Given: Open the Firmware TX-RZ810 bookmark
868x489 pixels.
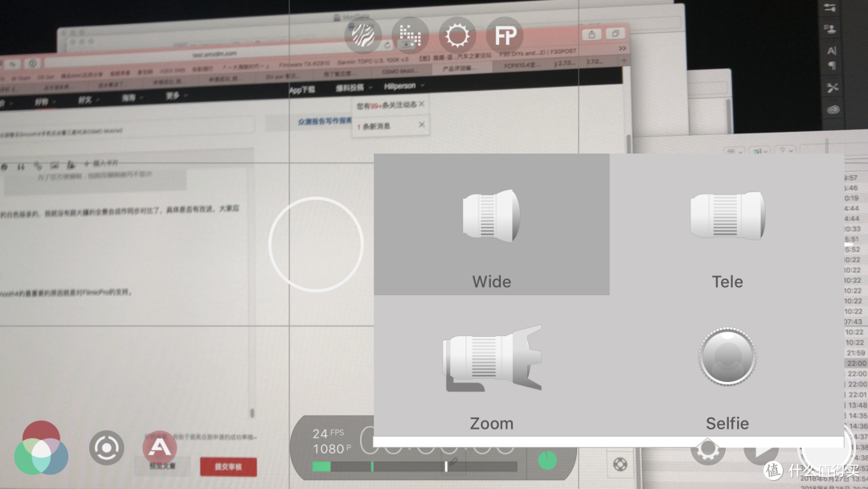Looking at the screenshot, I should pyautogui.click(x=304, y=63).
